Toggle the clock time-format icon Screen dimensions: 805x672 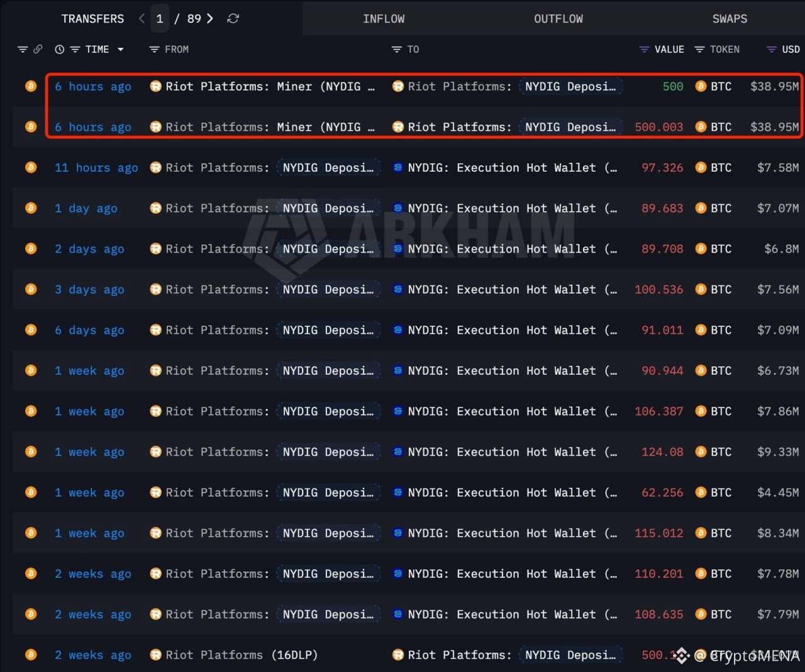pos(60,49)
